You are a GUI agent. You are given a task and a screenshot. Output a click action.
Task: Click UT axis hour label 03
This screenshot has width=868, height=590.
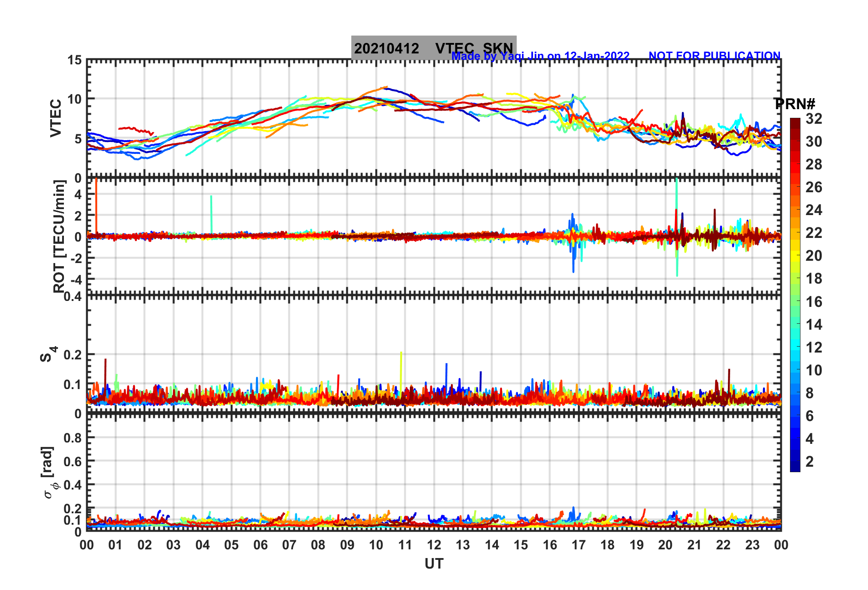tap(173, 545)
